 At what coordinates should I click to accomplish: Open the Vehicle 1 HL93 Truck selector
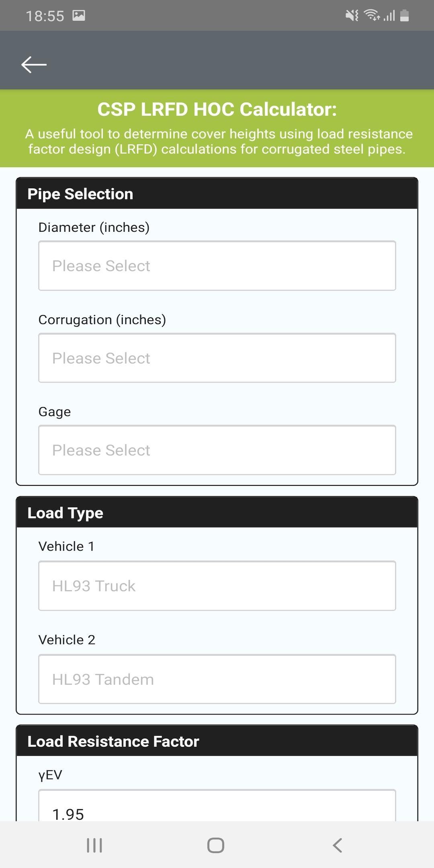point(217,586)
